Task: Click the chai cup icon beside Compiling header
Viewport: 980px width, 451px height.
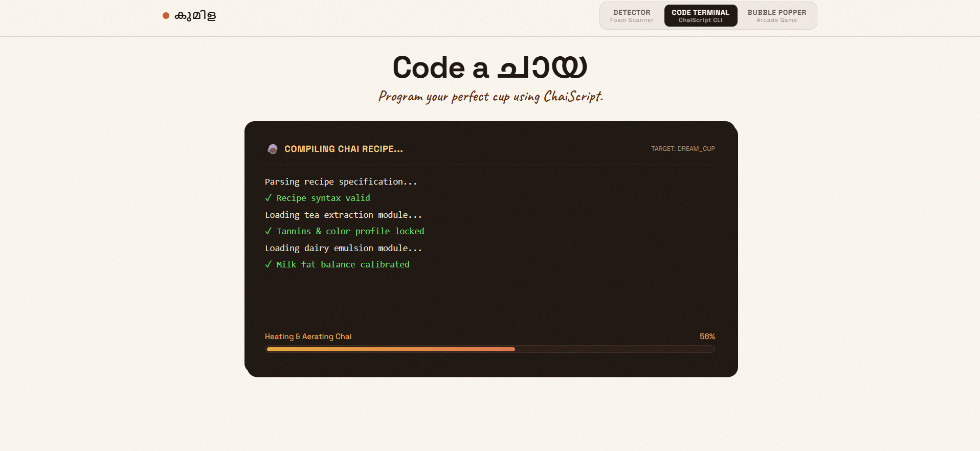Action: (x=273, y=149)
